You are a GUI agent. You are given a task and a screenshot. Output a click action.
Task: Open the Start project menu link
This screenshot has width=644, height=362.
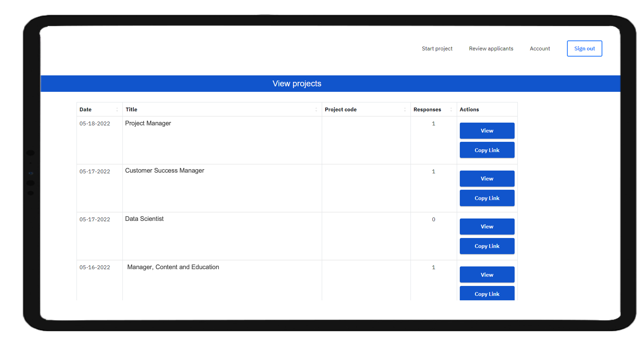point(437,49)
